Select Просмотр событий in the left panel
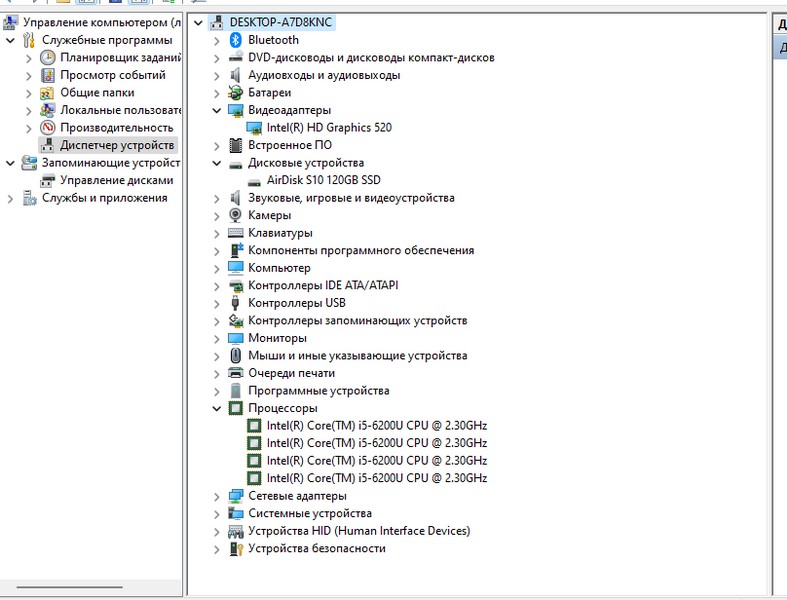This screenshot has width=787, height=600. point(112,75)
